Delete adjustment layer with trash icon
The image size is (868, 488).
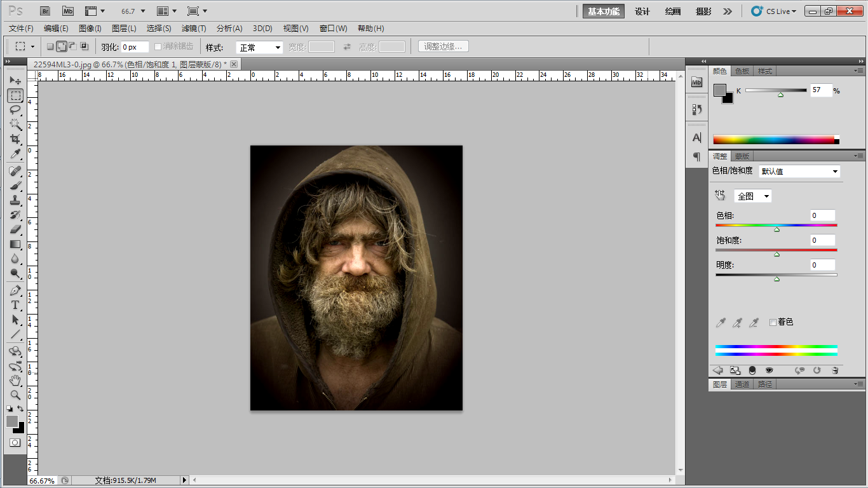coord(835,370)
